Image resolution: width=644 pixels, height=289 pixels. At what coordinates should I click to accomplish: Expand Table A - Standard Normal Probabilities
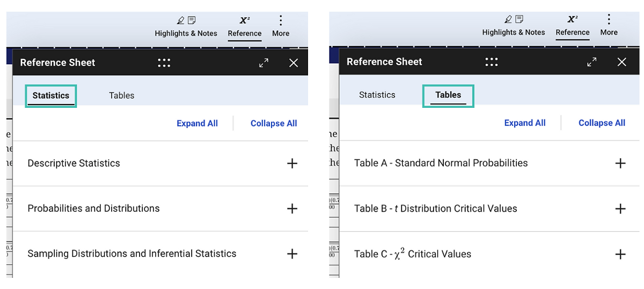[620, 163]
